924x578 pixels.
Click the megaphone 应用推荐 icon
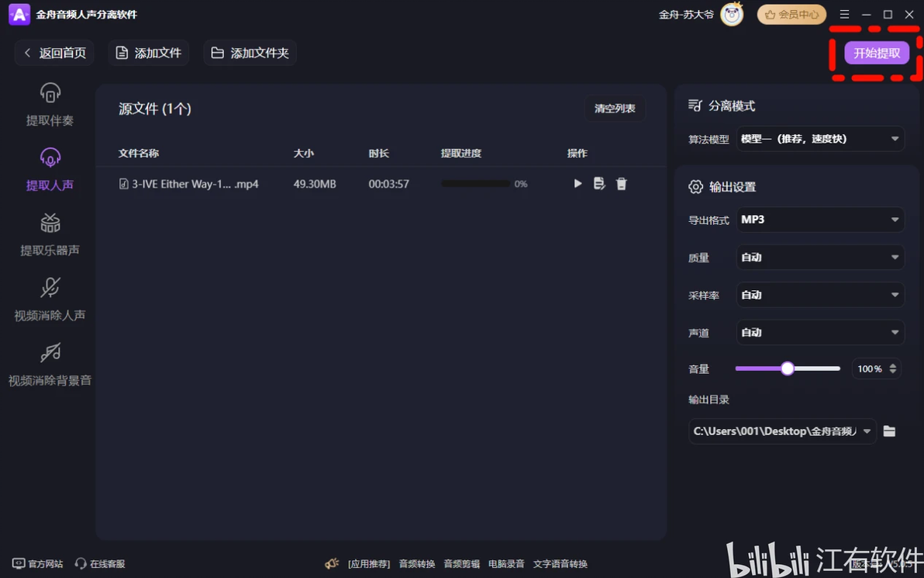coord(332,564)
